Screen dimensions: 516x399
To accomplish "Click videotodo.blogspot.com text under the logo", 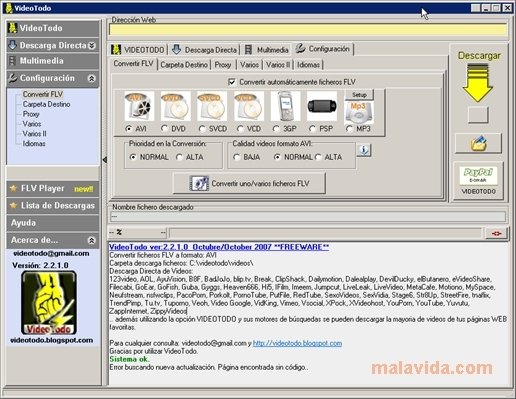I will click(52, 340).
